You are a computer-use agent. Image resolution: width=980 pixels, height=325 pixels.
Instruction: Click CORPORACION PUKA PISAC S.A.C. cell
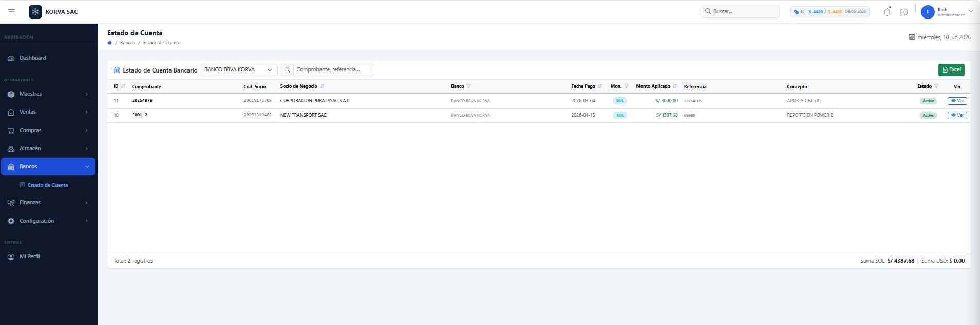click(x=315, y=101)
